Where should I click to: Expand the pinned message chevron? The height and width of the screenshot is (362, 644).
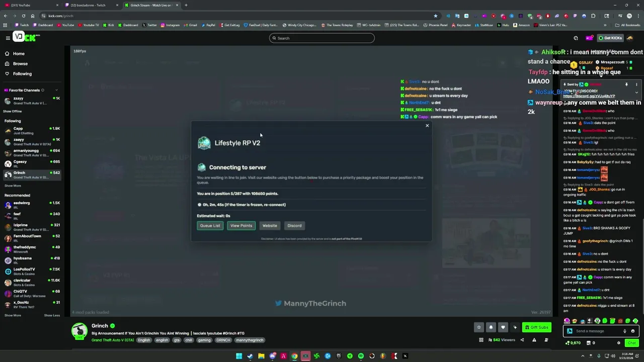point(636,93)
